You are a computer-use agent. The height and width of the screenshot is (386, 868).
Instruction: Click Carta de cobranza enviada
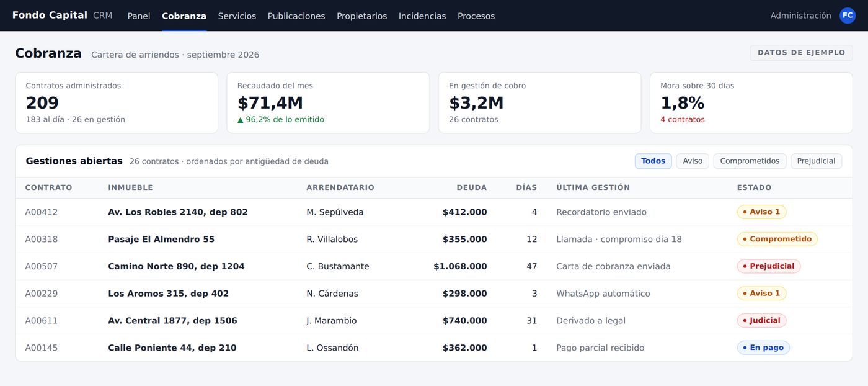tap(613, 267)
